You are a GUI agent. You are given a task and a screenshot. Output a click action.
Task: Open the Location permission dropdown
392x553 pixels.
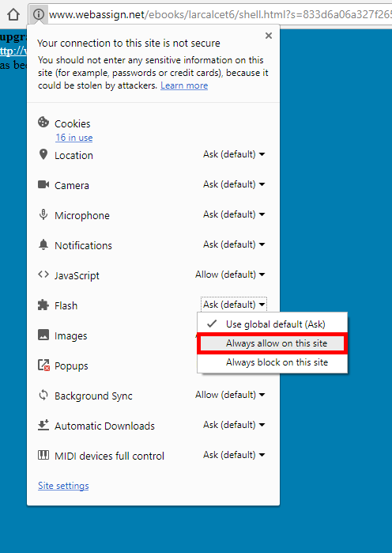coord(234,154)
